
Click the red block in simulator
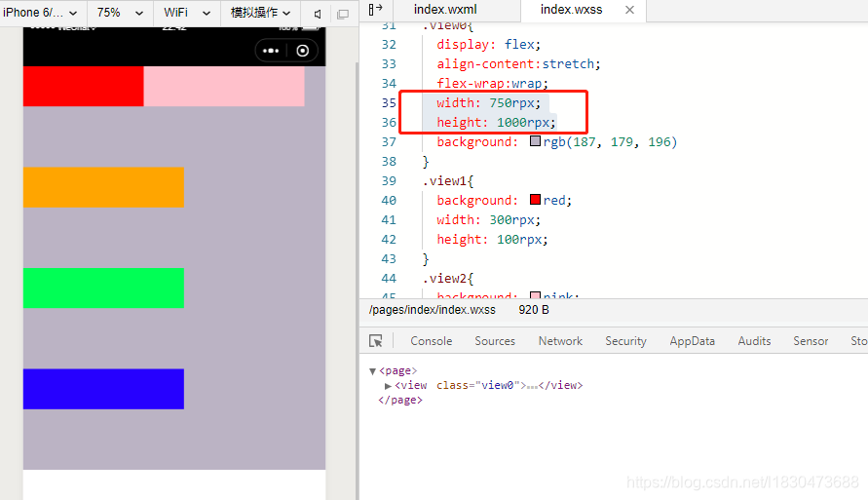[x=83, y=86]
